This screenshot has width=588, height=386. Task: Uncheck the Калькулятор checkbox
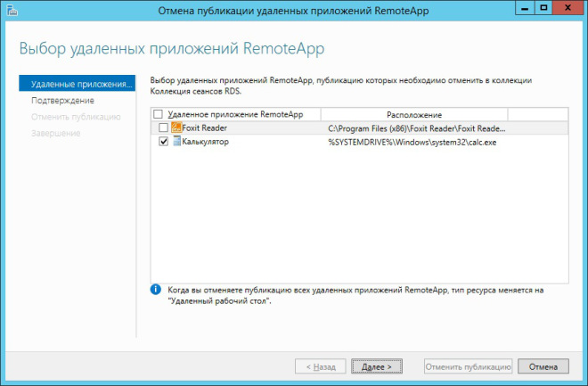162,142
